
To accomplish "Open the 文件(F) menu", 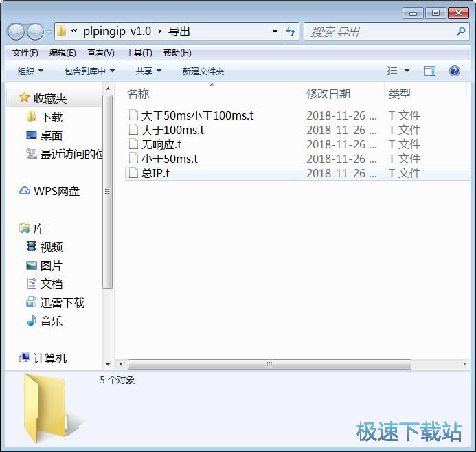I will pyautogui.click(x=25, y=53).
